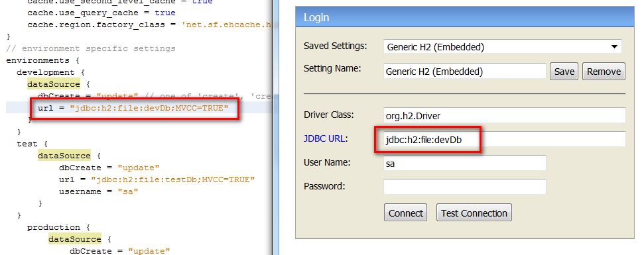Click the Remove button
Screen dimensions: 644x255
click(604, 72)
